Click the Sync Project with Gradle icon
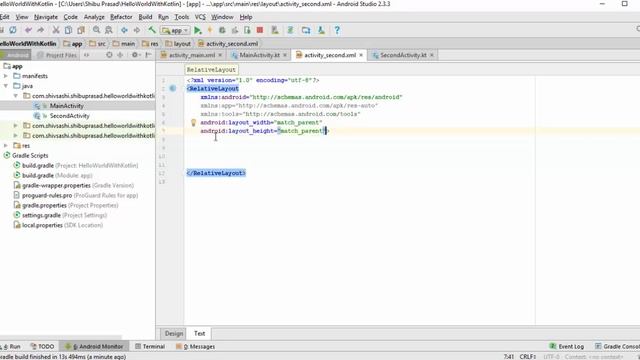Screen dimensions: 640x360 click(290, 30)
